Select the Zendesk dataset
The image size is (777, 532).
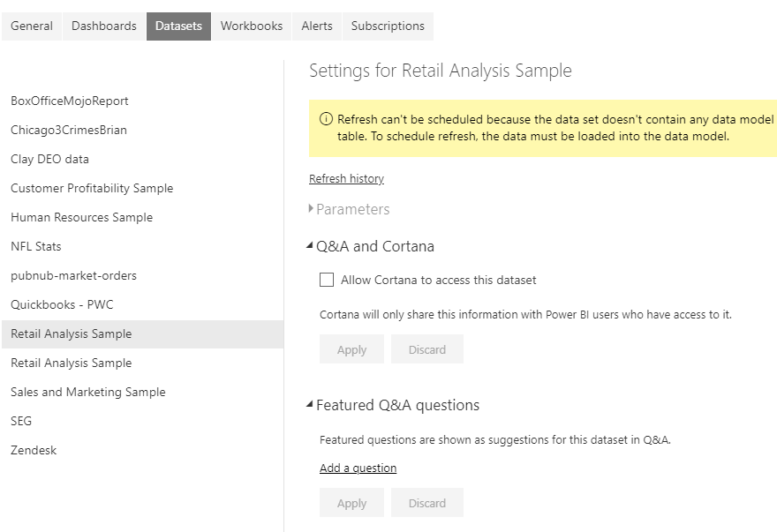pyautogui.click(x=34, y=450)
